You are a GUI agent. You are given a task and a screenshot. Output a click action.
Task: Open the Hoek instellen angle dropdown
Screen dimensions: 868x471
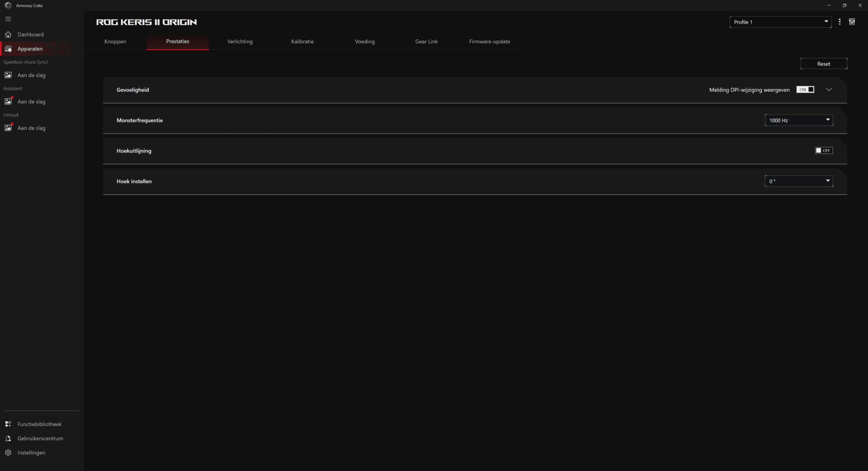[798, 181]
